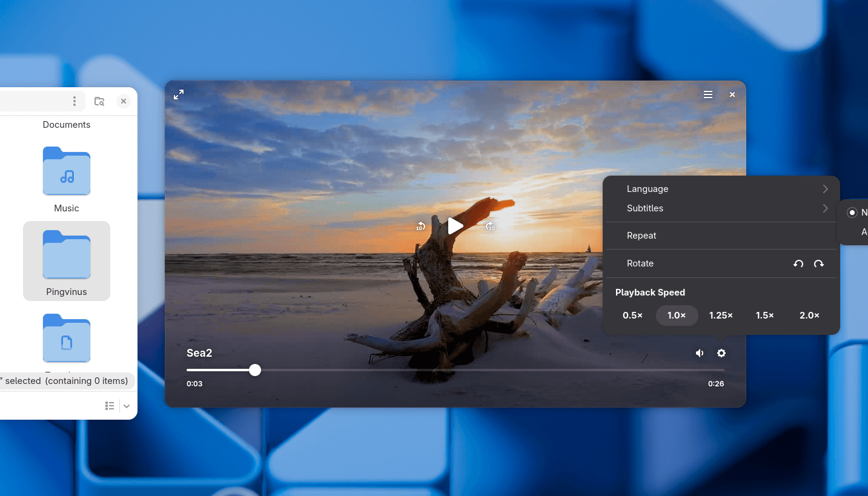Click the volume speaker icon
The height and width of the screenshot is (496, 868).
700,353
